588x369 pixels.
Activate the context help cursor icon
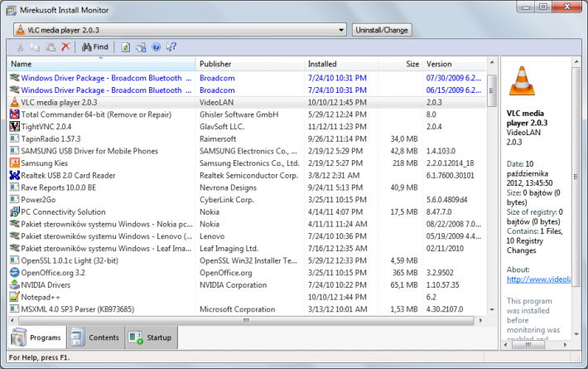pyautogui.click(x=171, y=47)
